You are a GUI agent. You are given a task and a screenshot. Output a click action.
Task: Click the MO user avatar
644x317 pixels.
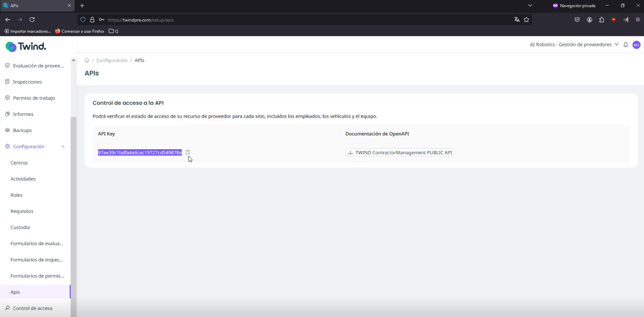636,45
